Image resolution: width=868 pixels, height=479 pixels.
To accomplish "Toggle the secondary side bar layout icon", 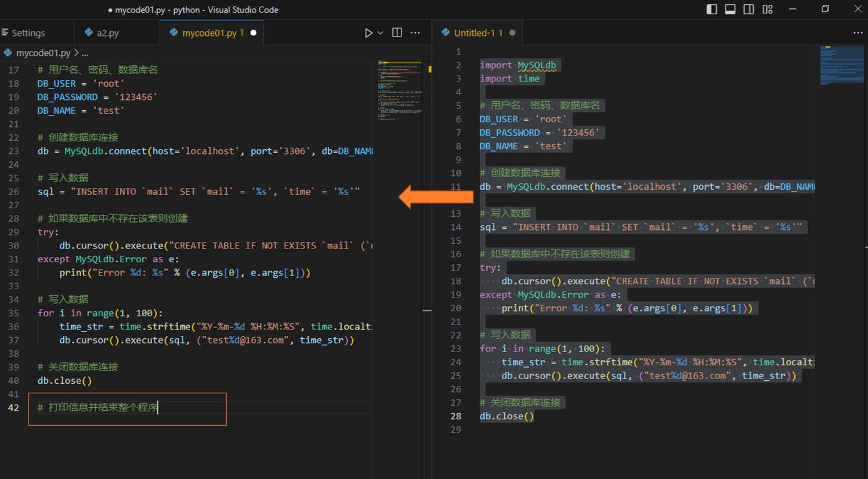I will (x=749, y=9).
